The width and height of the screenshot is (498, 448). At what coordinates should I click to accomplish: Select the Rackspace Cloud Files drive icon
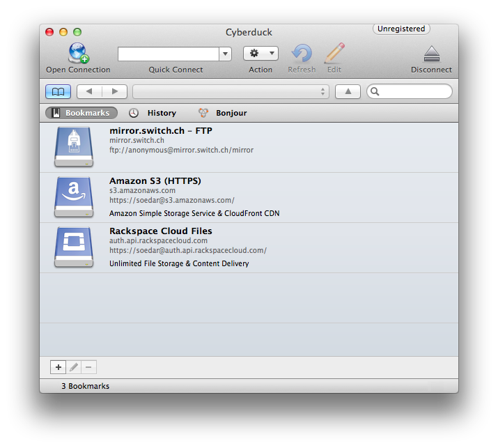[74, 247]
